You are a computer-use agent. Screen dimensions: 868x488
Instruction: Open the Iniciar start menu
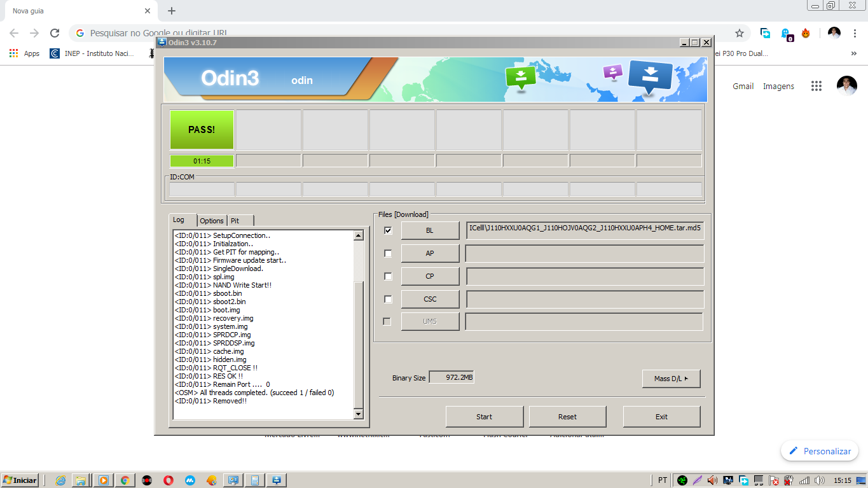click(x=20, y=480)
